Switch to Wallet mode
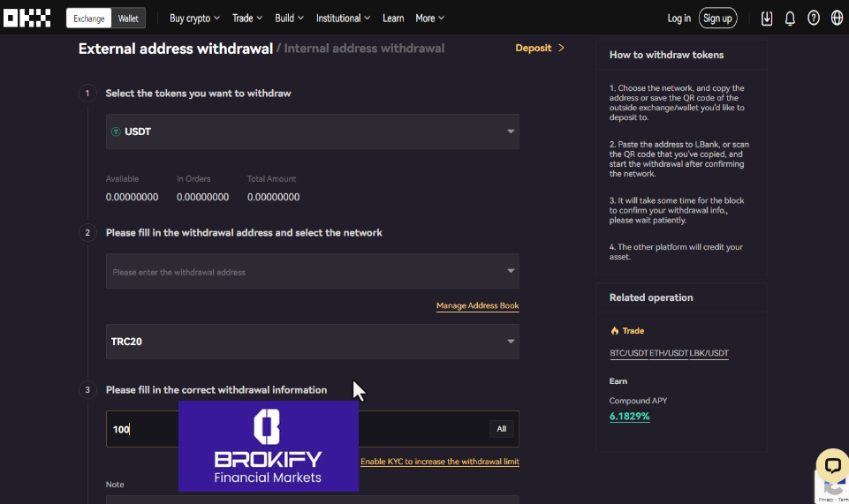This screenshot has width=849, height=504. pos(128,19)
